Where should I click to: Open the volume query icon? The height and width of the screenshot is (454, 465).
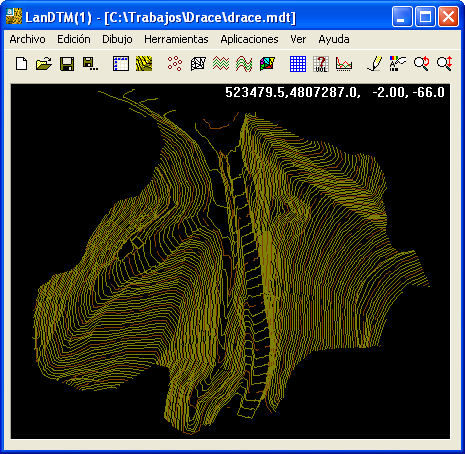tap(321, 64)
